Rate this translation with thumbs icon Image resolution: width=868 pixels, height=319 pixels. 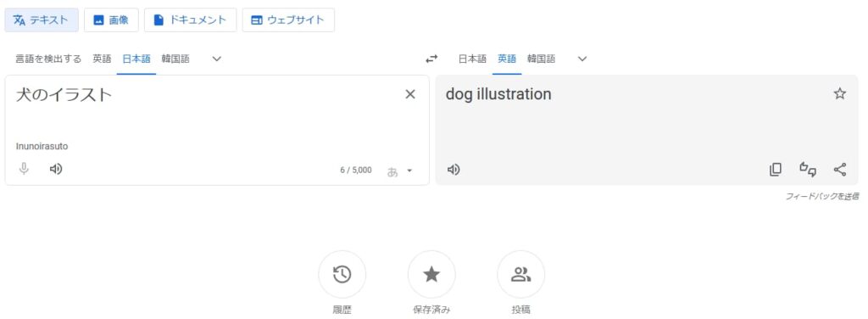tap(808, 170)
